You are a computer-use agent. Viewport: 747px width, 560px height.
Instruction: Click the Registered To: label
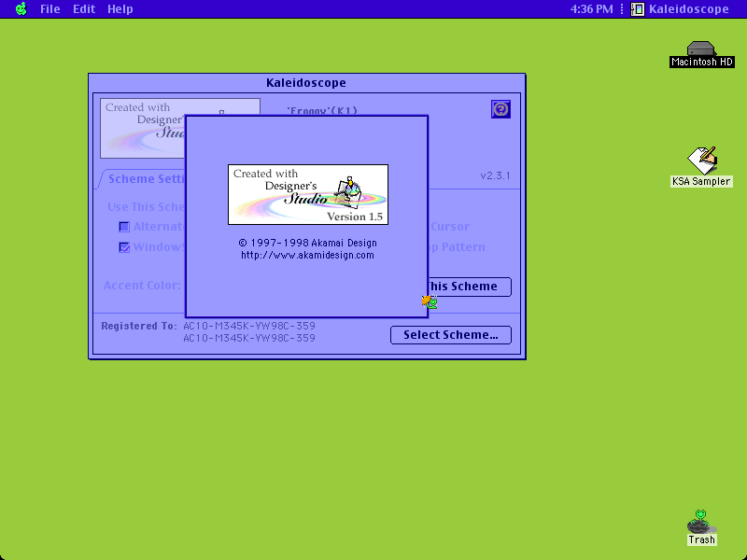[x=138, y=326]
